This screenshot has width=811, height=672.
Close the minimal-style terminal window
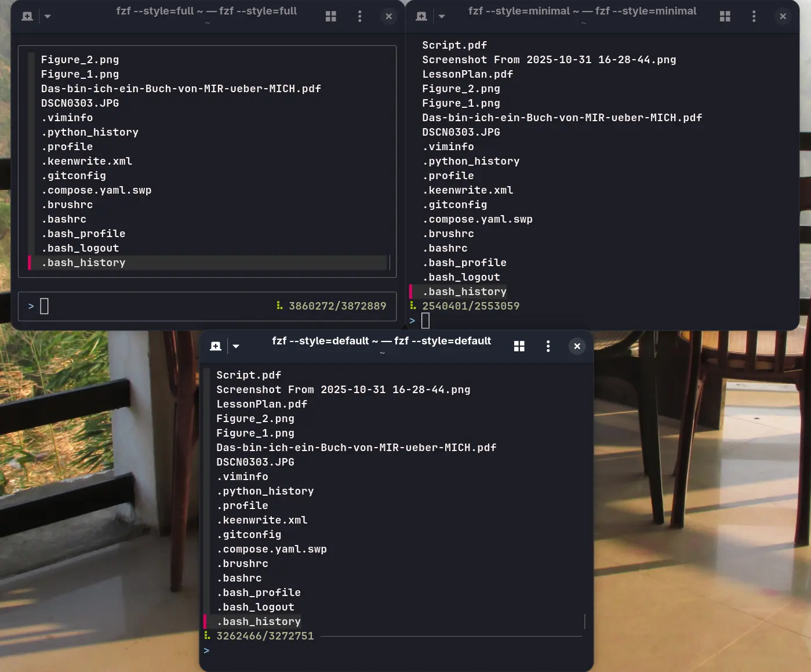tap(783, 16)
